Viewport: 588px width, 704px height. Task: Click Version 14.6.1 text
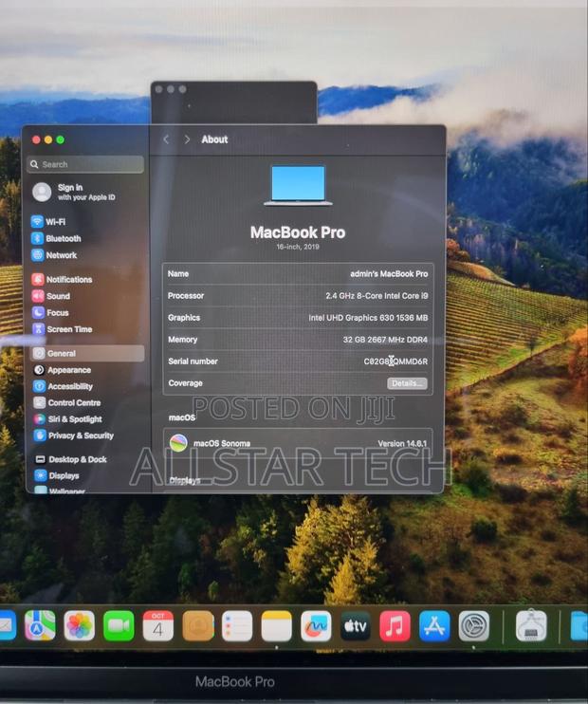(402, 444)
